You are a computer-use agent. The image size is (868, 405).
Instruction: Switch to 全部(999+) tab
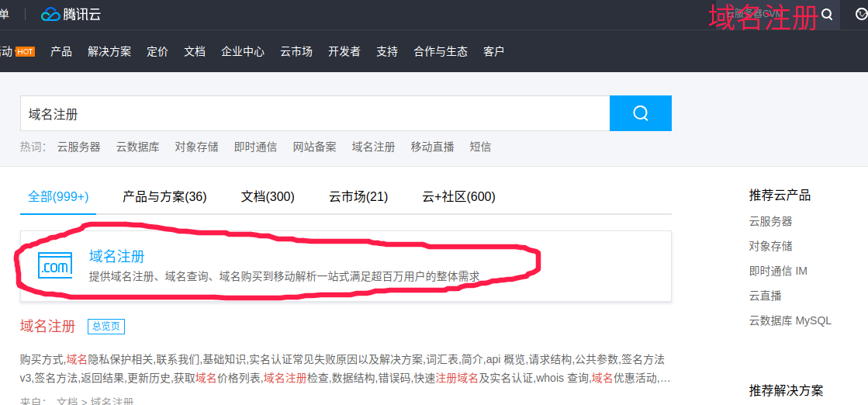click(x=58, y=196)
